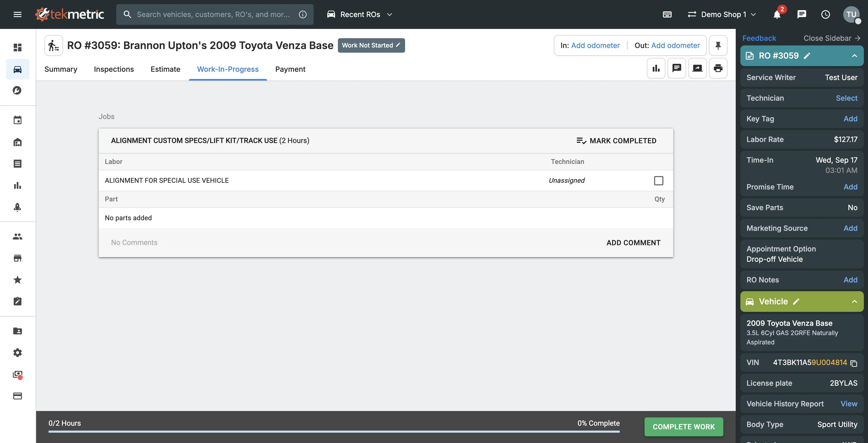Viewport: 868px width, 443px height.
Task: Open notifications bell with badge
Action: coord(777,14)
